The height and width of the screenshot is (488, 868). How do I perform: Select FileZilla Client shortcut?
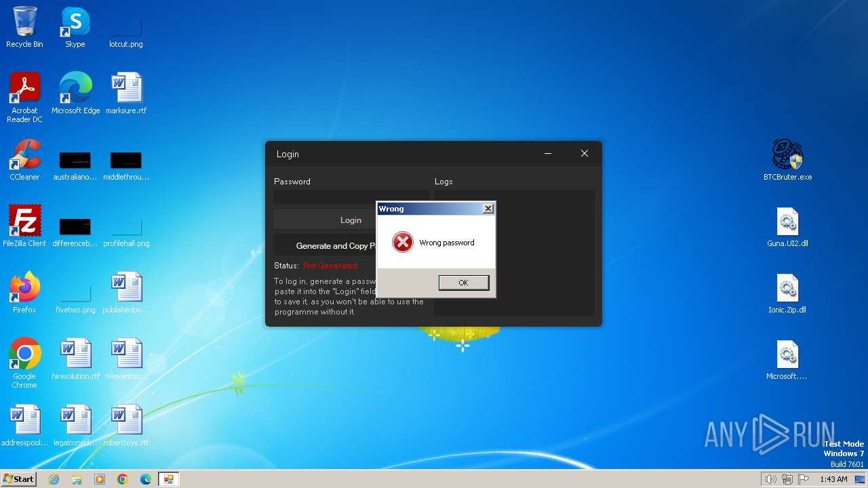pos(24,226)
